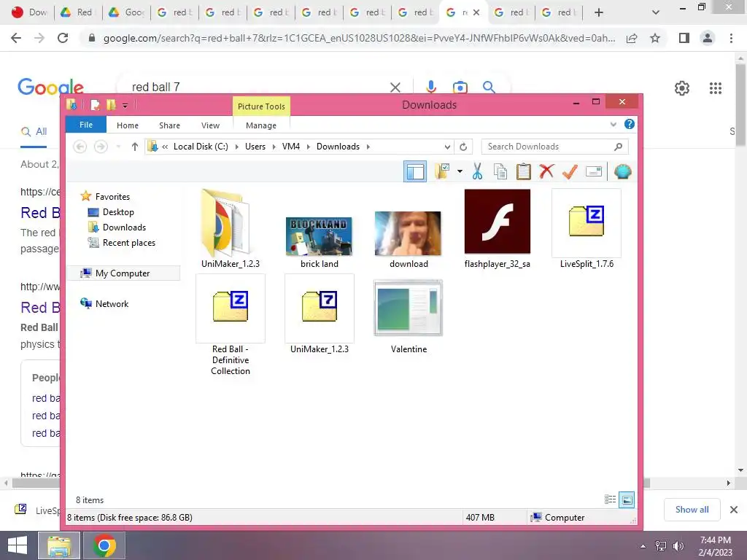Image resolution: width=747 pixels, height=560 pixels.
Task: Select Downloads in navigation pane
Action: [x=124, y=227]
